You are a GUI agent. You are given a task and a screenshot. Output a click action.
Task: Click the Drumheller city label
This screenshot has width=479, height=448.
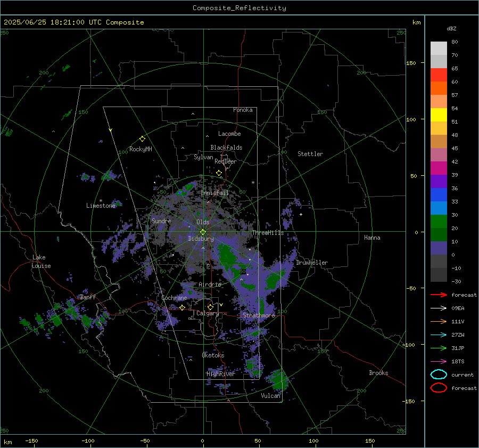pyautogui.click(x=312, y=263)
